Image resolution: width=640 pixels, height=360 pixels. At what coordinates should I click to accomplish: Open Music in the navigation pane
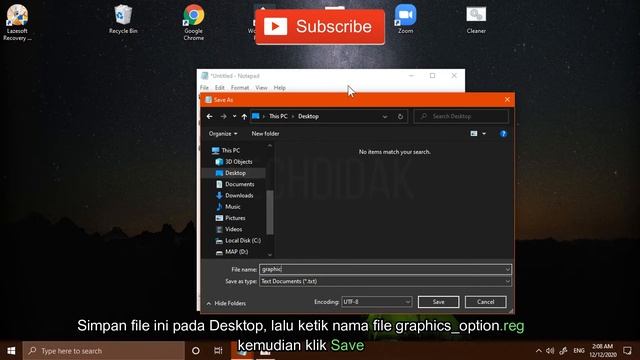(x=232, y=207)
